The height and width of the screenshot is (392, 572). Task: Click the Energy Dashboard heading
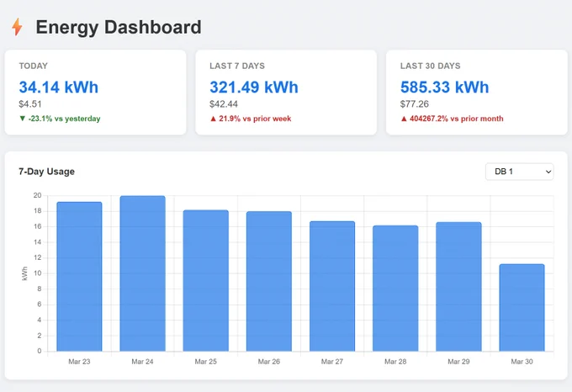point(119,27)
